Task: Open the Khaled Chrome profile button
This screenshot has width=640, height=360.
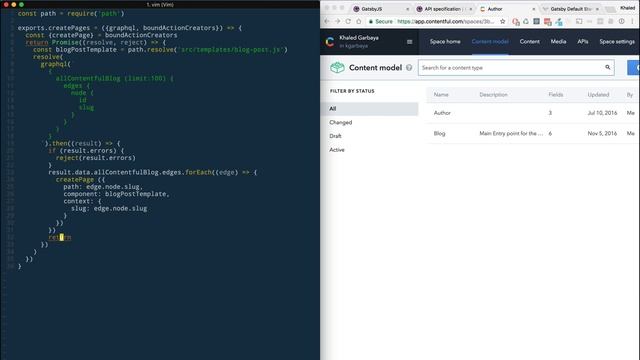Action: pos(627,8)
